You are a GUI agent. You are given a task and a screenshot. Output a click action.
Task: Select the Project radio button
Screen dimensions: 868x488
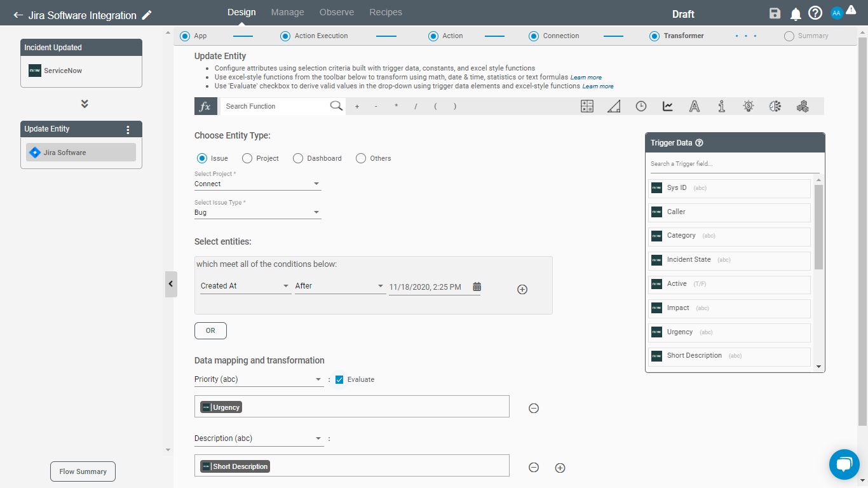tap(247, 158)
